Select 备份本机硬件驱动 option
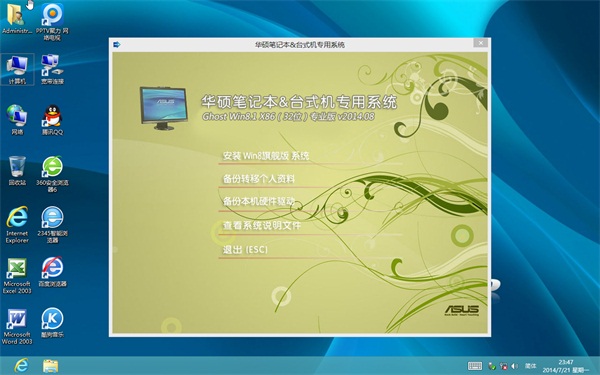 point(259,201)
